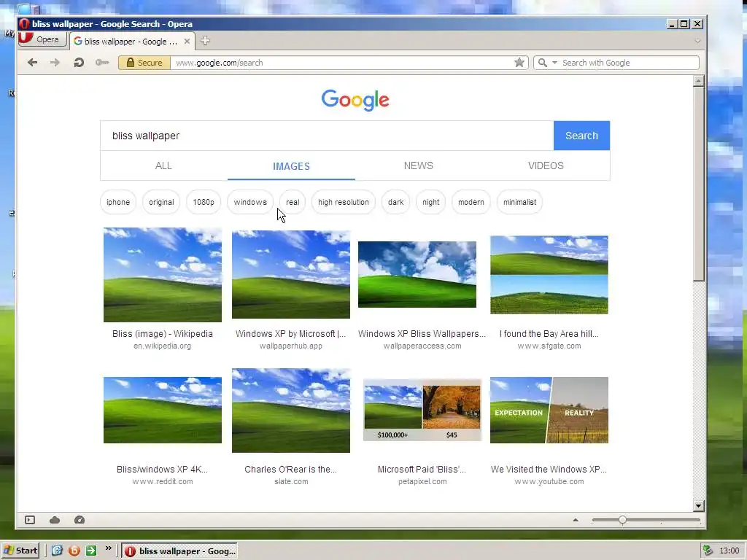
Task: Toggle the panels icon in status bar
Action: (x=30, y=520)
